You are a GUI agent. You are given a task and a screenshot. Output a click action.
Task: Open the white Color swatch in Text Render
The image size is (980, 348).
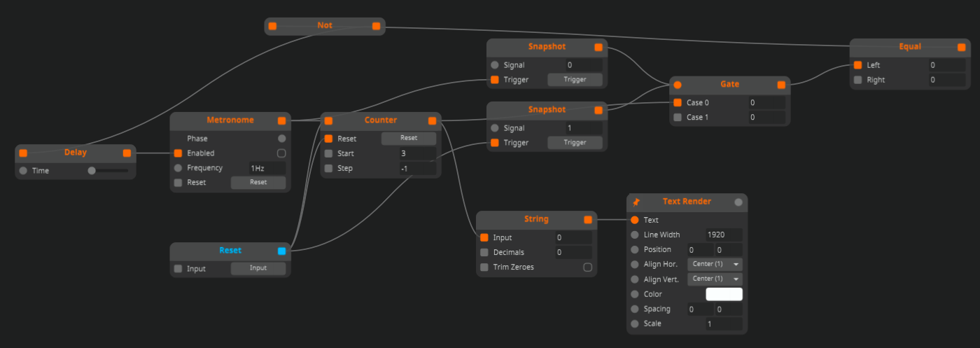click(724, 294)
